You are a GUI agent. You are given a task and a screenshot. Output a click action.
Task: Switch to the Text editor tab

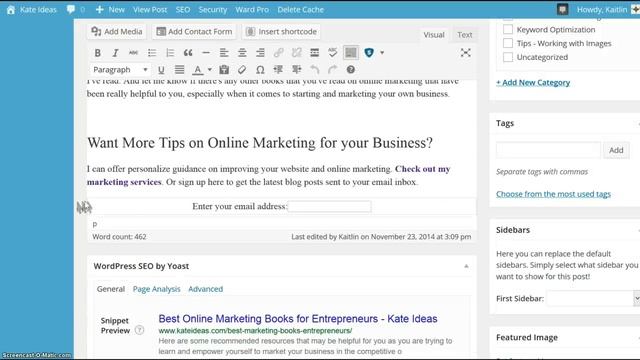[464, 35]
